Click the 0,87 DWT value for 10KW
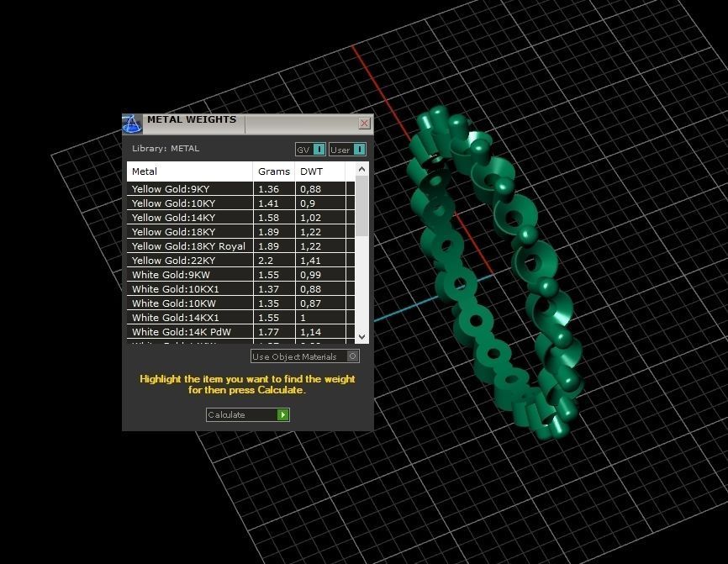Viewport: 728px width, 564px height. [310, 303]
